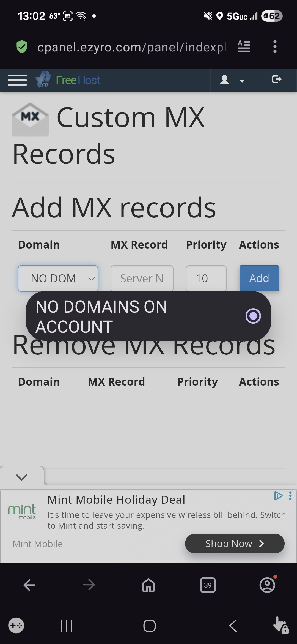The image size is (297, 644).
Task: Open the tab switcher showing 39 tabs
Action: coord(208,585)
